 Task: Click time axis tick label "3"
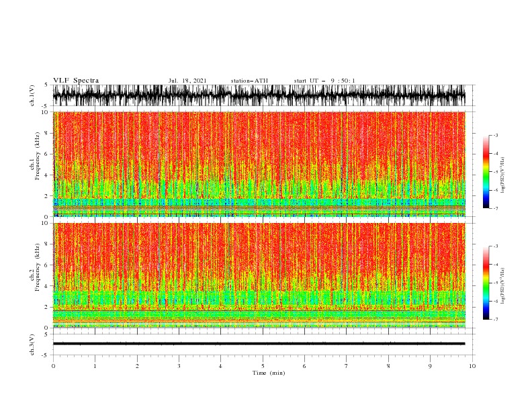point(179,366)
